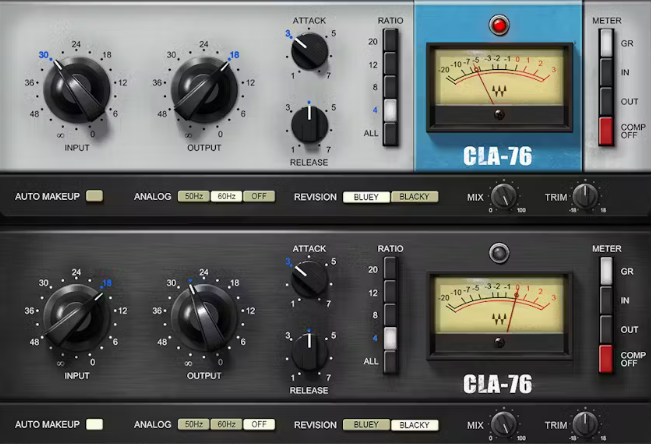
Task: Select ratio 8 on the Blacky unit
Action: 390,314
